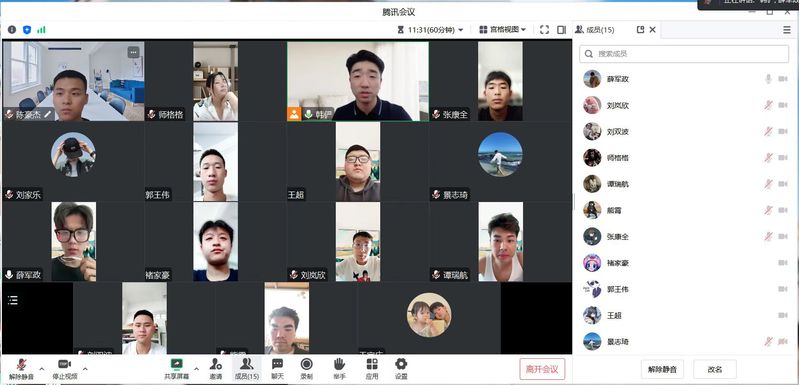Screen dimensions: 799x385
Task: Open the grid view (宫格视图) dropdown
Action: 502,30
